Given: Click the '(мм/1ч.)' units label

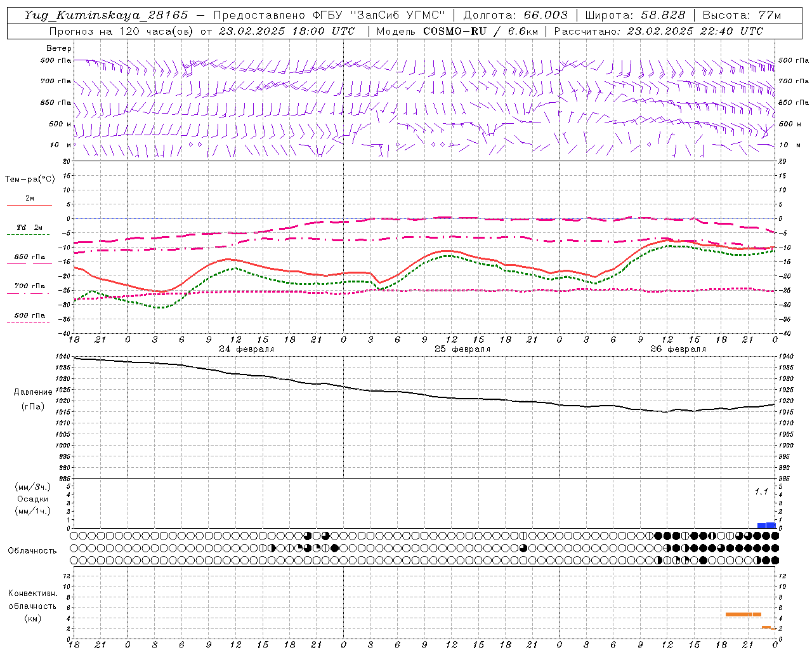Looking at the screenshot, I should click(33, 511).
